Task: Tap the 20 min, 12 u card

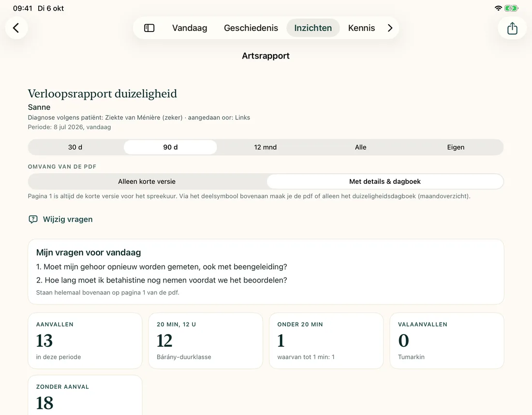Action: tap(206, 341)
